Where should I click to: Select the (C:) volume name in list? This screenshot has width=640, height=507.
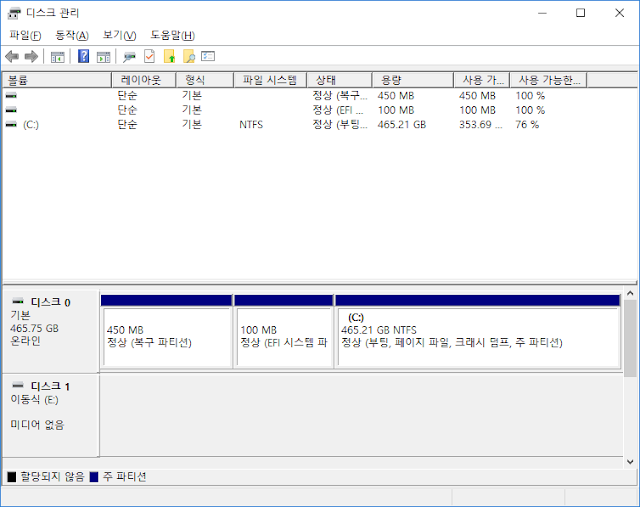(31, 125)
